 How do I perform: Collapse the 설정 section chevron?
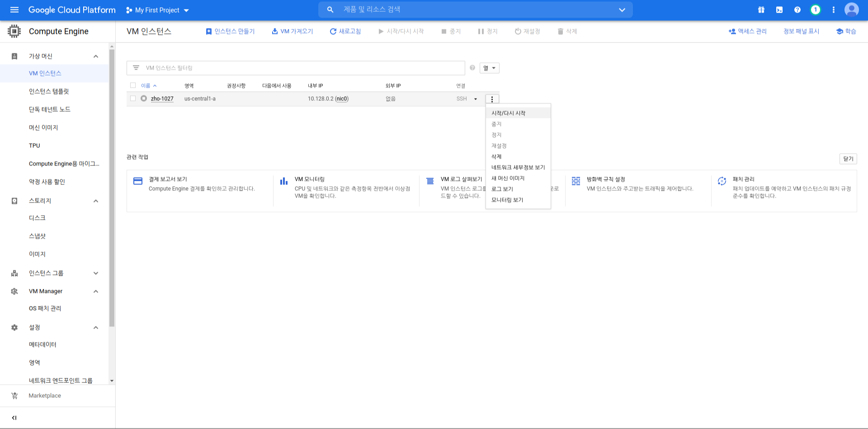click(96, 327)
